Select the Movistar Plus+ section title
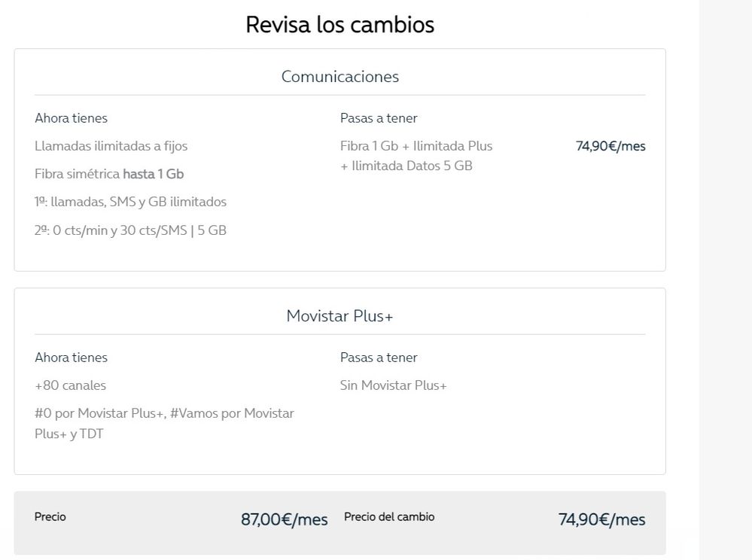This screenshot has height=560, width=752. (x=339, y=315)
